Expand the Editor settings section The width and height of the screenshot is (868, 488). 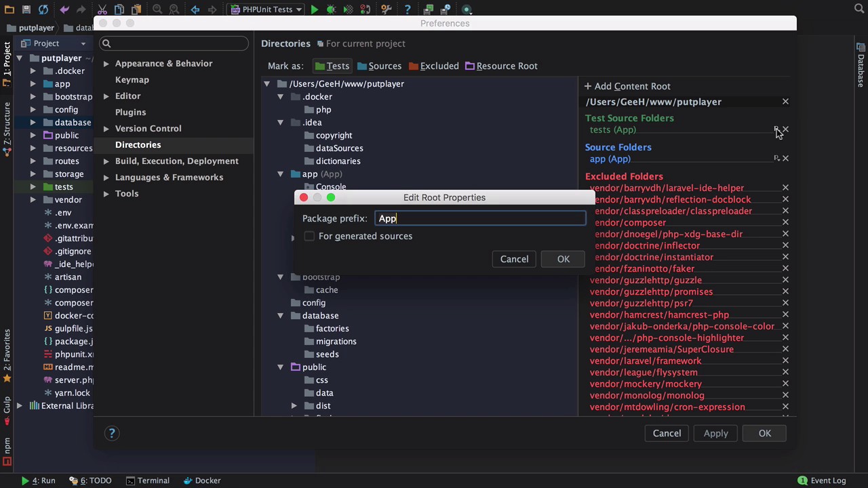(106, 96)
